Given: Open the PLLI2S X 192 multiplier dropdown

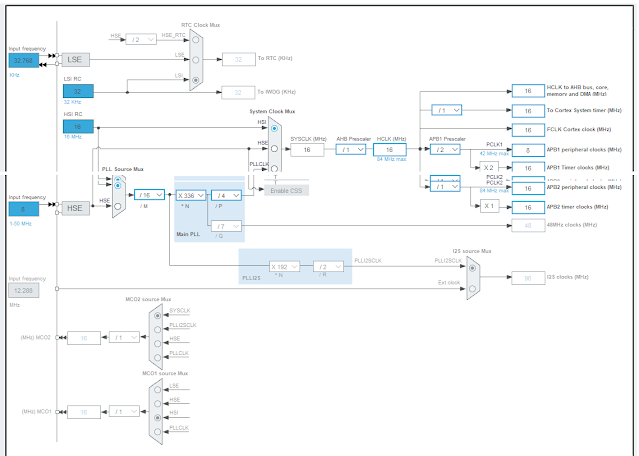Looking at the screenshot, I should coord(284,267).
